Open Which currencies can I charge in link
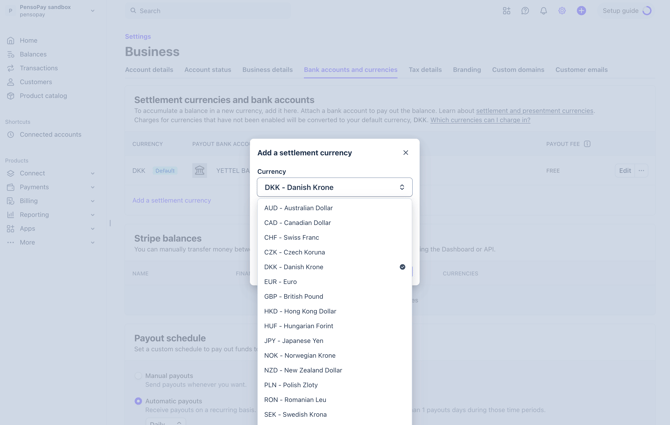This screenshot has width=670, height=425. [480, 120]
